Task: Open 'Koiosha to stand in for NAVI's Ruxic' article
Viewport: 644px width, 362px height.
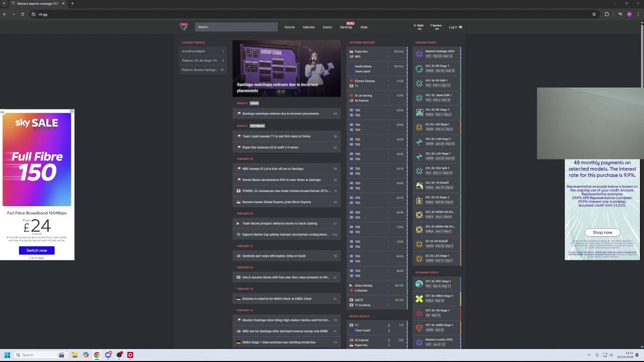Action: 286,299
